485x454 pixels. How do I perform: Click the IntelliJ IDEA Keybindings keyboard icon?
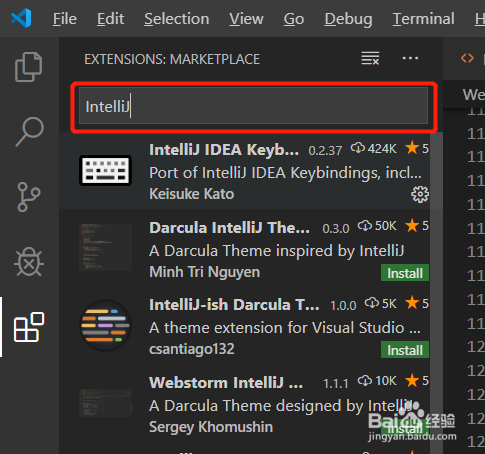105,170
